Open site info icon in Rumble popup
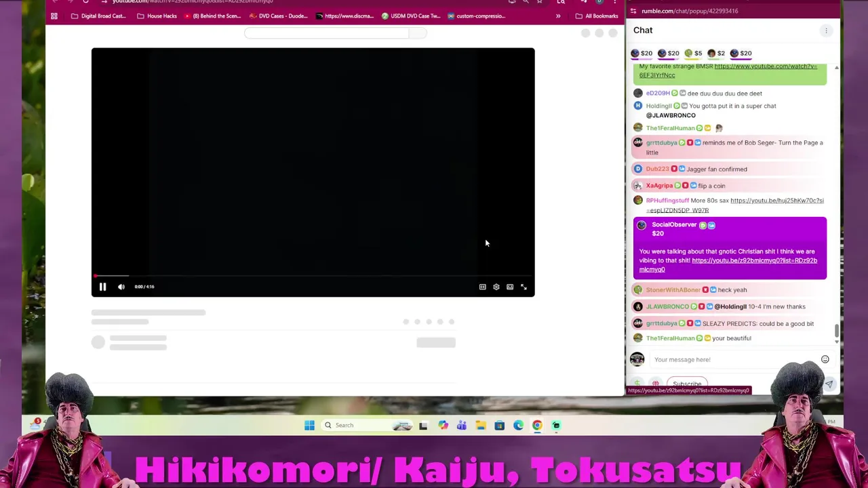Viewport: 868px width, 488px height. coord(633,11)
